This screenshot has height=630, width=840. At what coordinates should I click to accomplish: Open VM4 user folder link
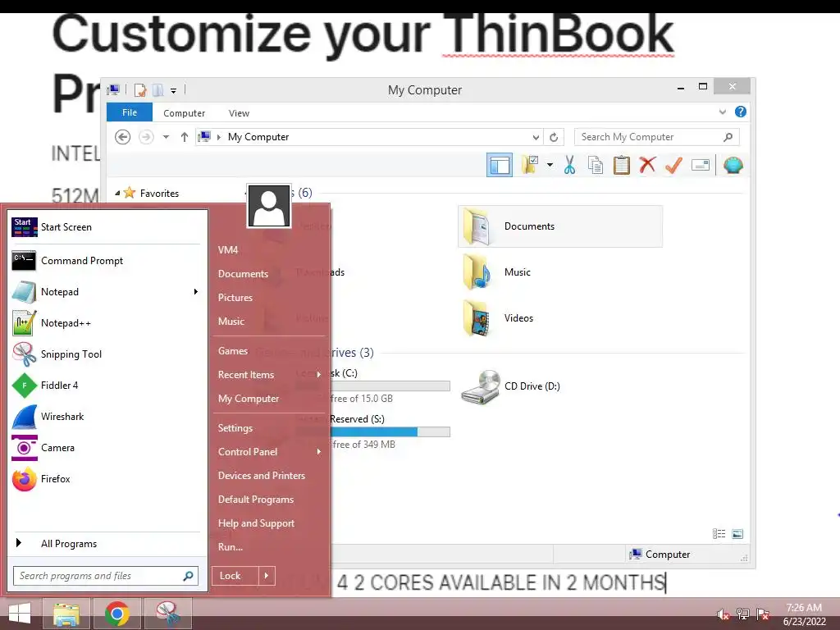click(x=269, y=250)
